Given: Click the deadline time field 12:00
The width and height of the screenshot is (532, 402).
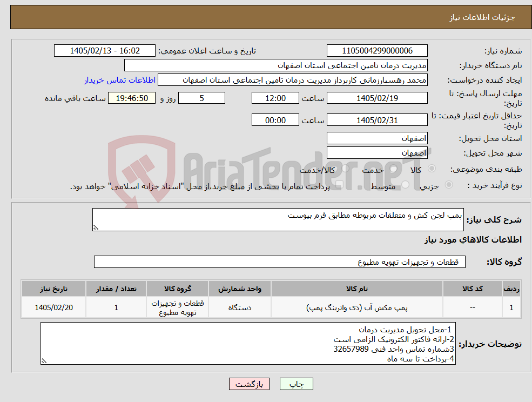Looking at the screenshot, I should coord(275,98).
